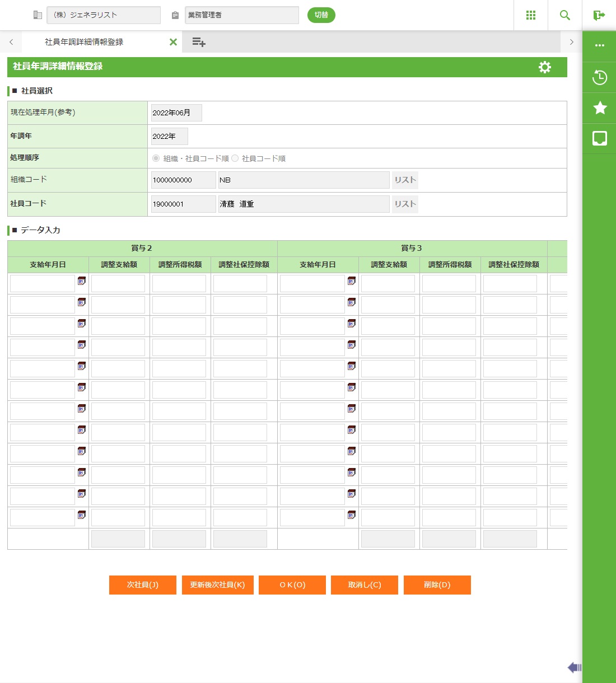
Task: Expand the three-dots sidebar menu
Action: (x=599, y=45)
